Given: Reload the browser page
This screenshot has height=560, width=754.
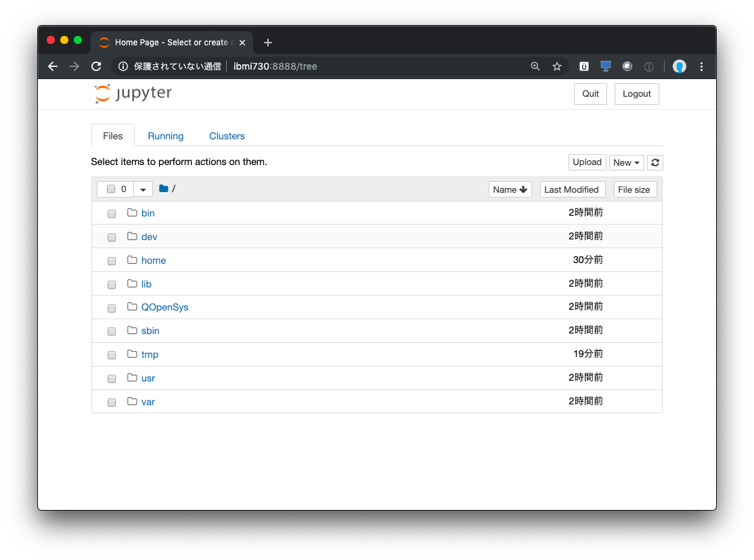Looking at the screenshot, I should [96, 66].
